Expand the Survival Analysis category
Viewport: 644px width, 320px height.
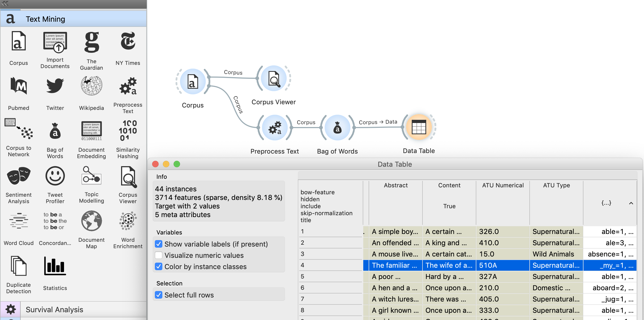54,310
